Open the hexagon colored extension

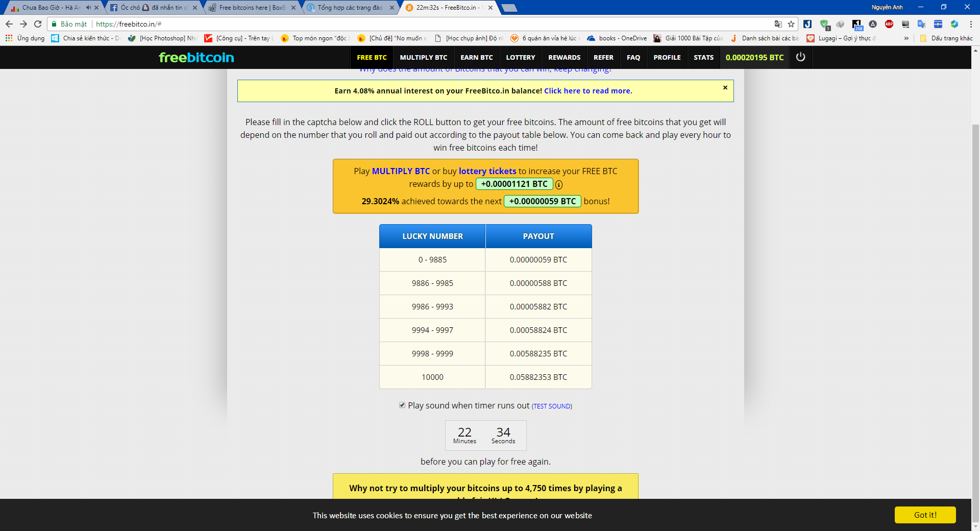coord(954,24)
